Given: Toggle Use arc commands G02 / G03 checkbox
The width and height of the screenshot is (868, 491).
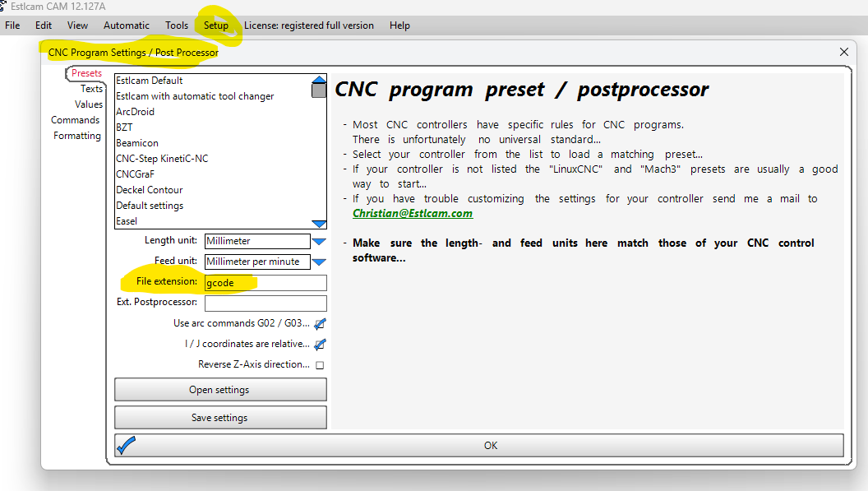Looking at the screenshot, I should (x=320, y=324).
